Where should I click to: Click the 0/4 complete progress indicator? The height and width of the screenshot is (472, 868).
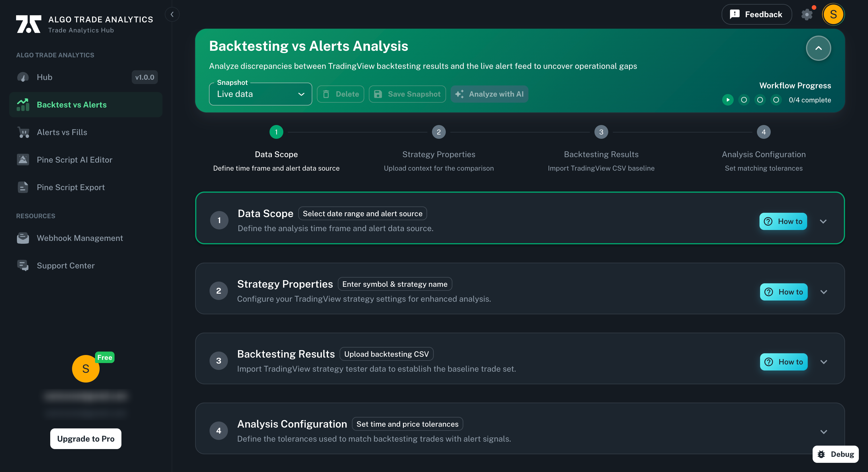pos(810,100)
